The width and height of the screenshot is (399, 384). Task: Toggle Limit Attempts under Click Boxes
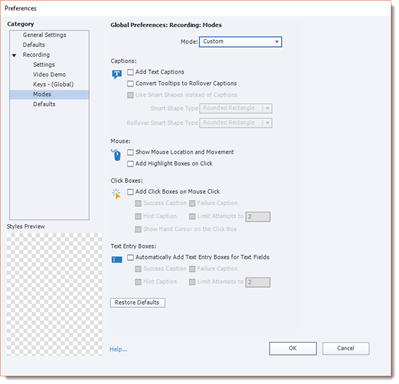(192, 217)
